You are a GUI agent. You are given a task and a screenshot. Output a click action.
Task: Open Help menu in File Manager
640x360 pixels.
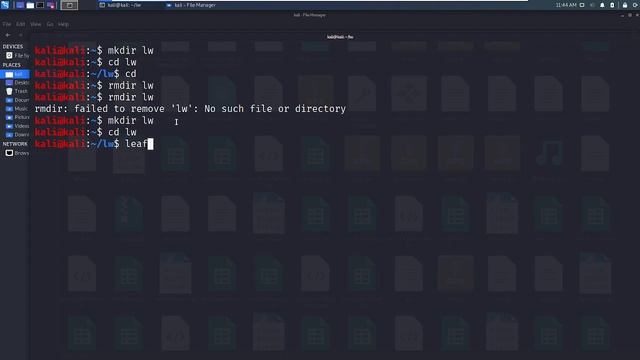pos(63,24)
